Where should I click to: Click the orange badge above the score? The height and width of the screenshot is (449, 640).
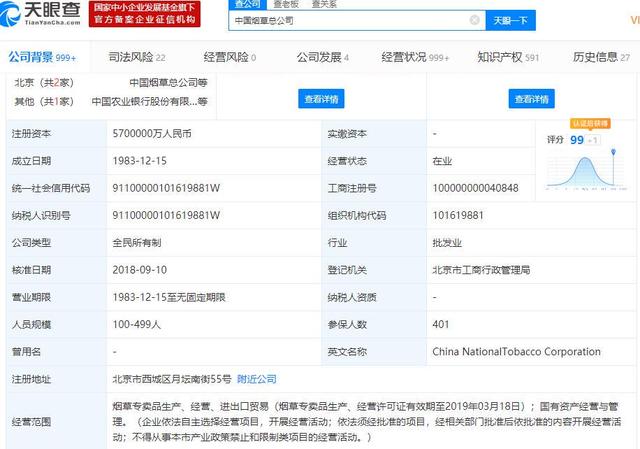coord(590,123)
